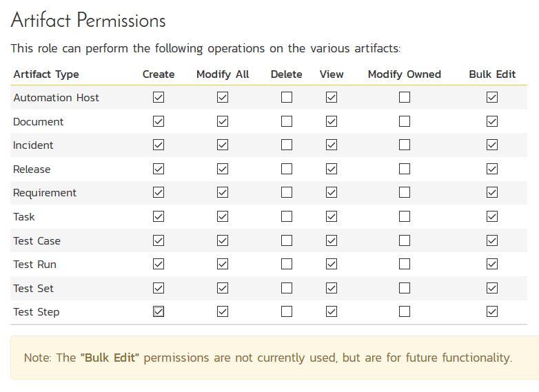Uncheck Create permission for Requirement
The height and width of the screenshot is (392, 539).
pyautogui.click(x=159, y=193)
